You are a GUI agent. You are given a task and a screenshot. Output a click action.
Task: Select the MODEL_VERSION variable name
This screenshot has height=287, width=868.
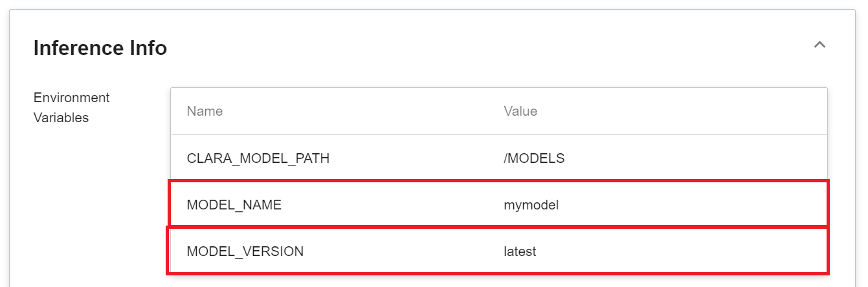(245, 251)
